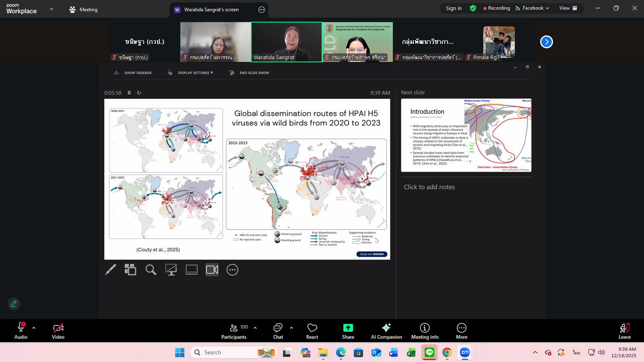Screen dimensions: 644x362
Task: Expand the Audio options arrow
Action: click(34, 328)
